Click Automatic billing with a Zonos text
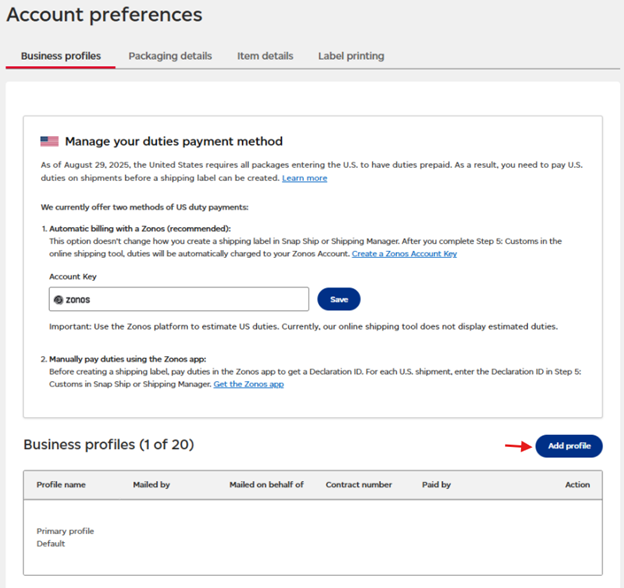Image resolution: width=624 pixels, height=588 pixels. tap(140, 229)
